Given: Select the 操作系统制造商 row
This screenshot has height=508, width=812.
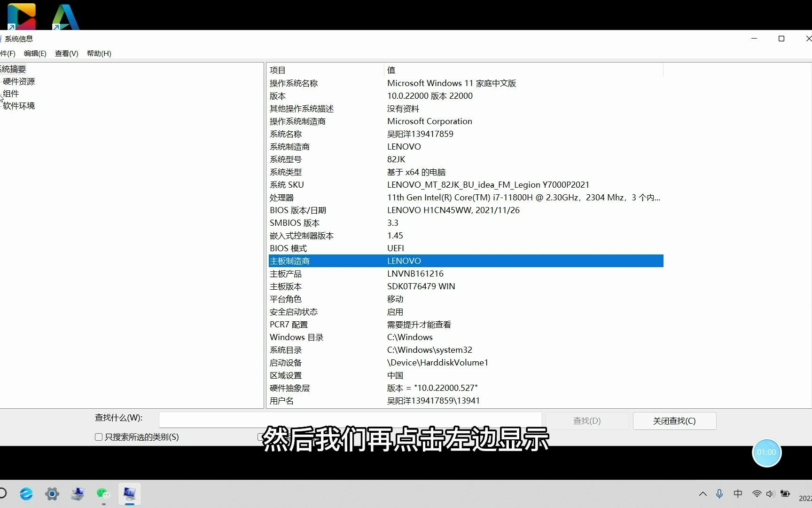Looking at the screenshot, I should [x=466, y=121].
